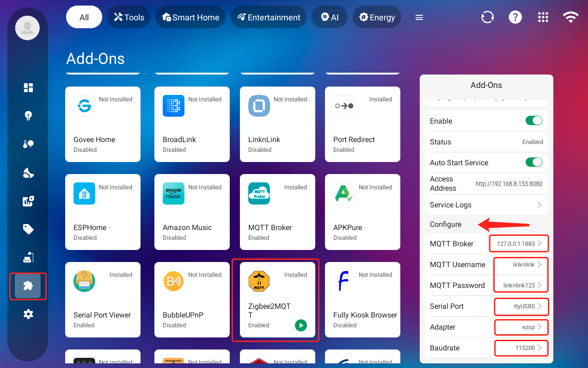The height and width of the screenshot is (368, 588).
Task: Change the Adapter ezsp setting
Action: [521, 327]
